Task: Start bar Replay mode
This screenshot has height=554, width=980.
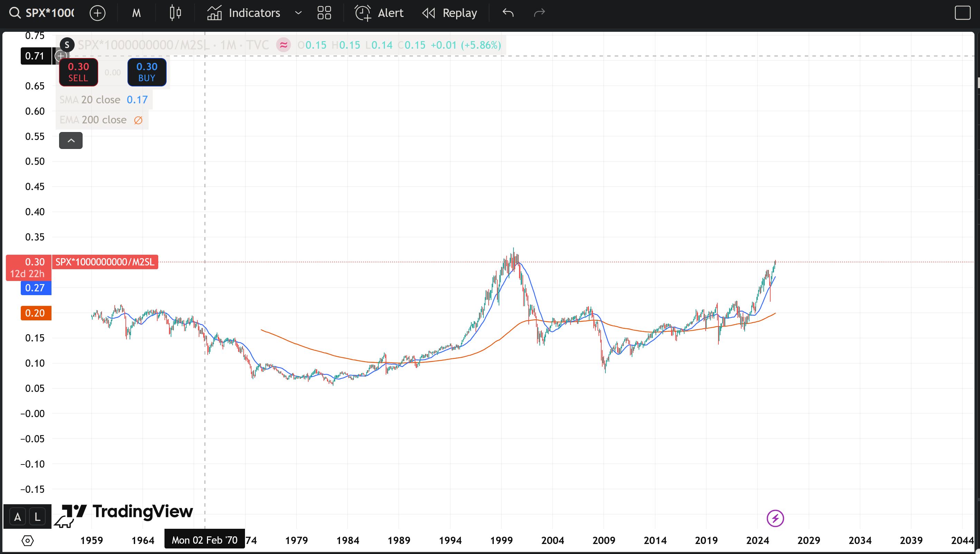Action: [450, 13]
